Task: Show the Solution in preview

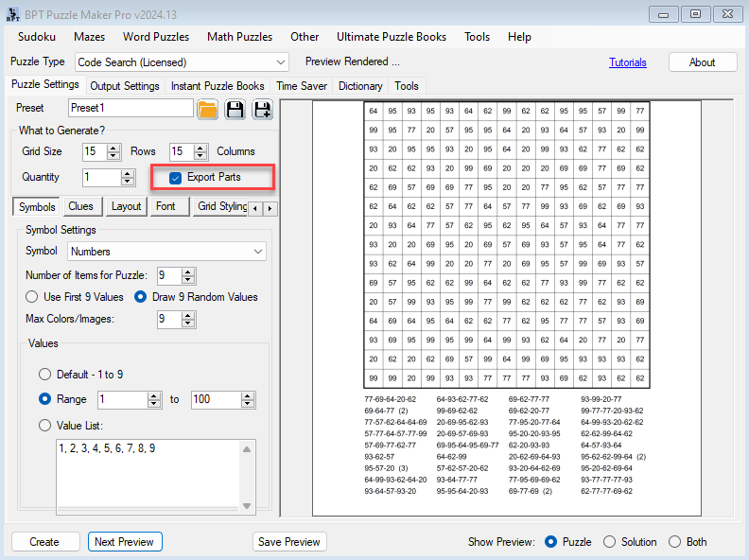Action: 609,542
